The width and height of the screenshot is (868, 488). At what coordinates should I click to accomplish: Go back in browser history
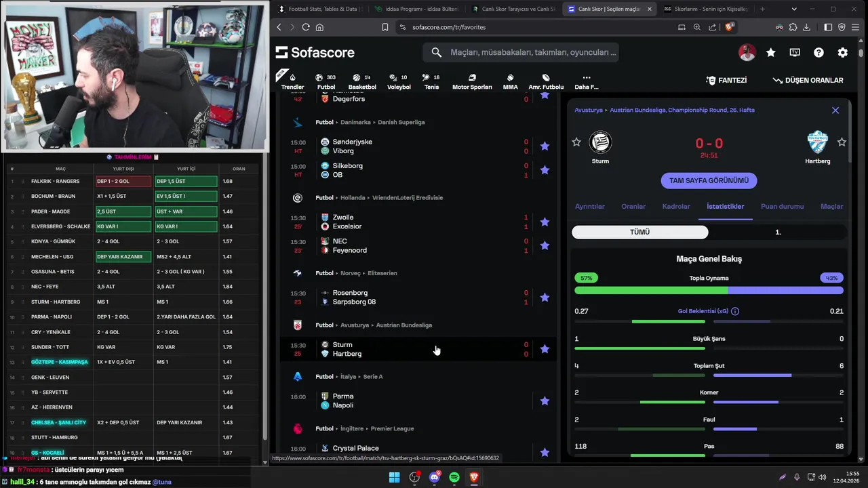tap(279, 27)
